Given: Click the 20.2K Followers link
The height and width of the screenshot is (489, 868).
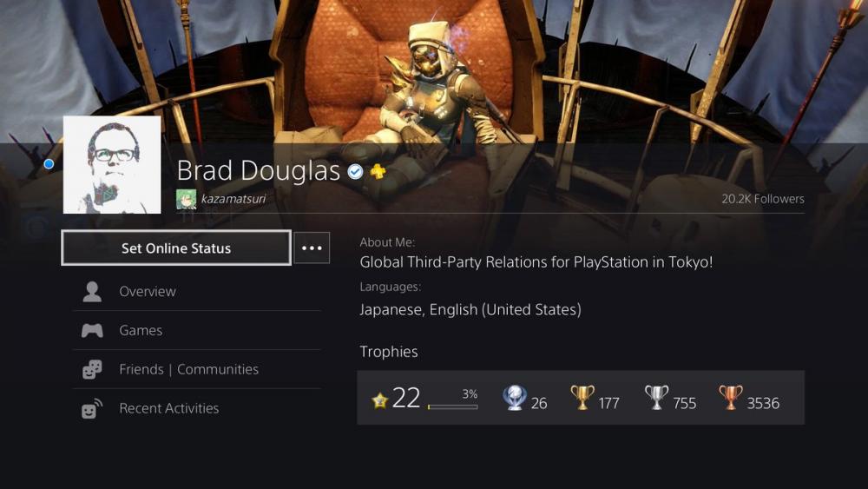Looking at the screenshot, I should (x=763, y=199).
